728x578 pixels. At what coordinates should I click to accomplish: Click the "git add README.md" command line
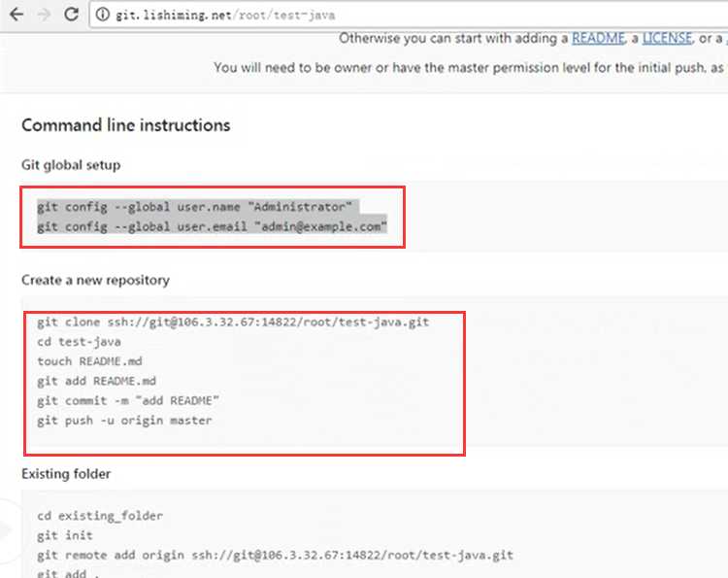(96, 381)
